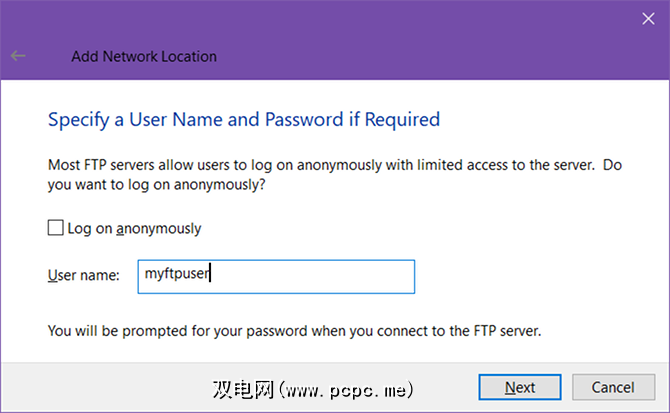Click the Next button
The height and width of the screenshot is (413, 670).
coord(520,387)
